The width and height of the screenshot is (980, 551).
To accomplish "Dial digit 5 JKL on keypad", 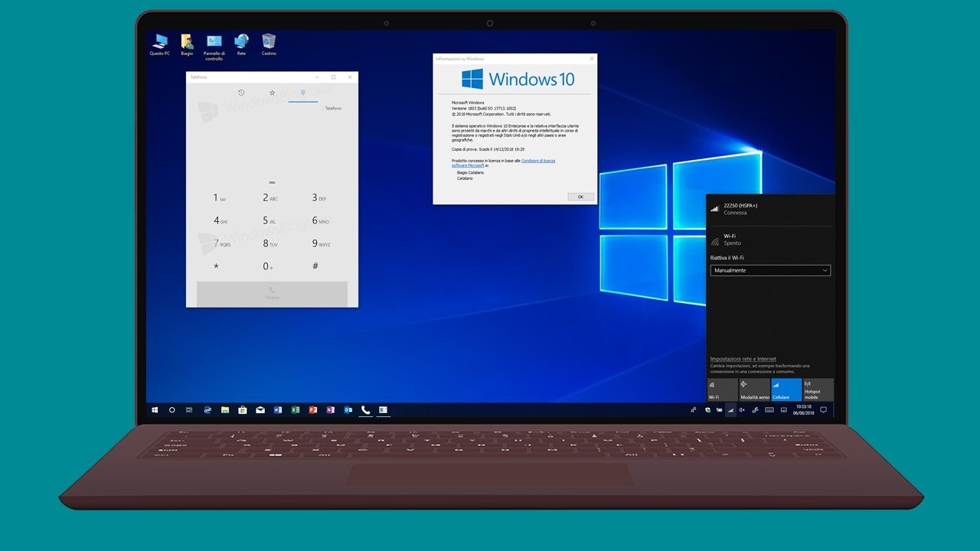I will pyautogui.click(x=269, y=220).
